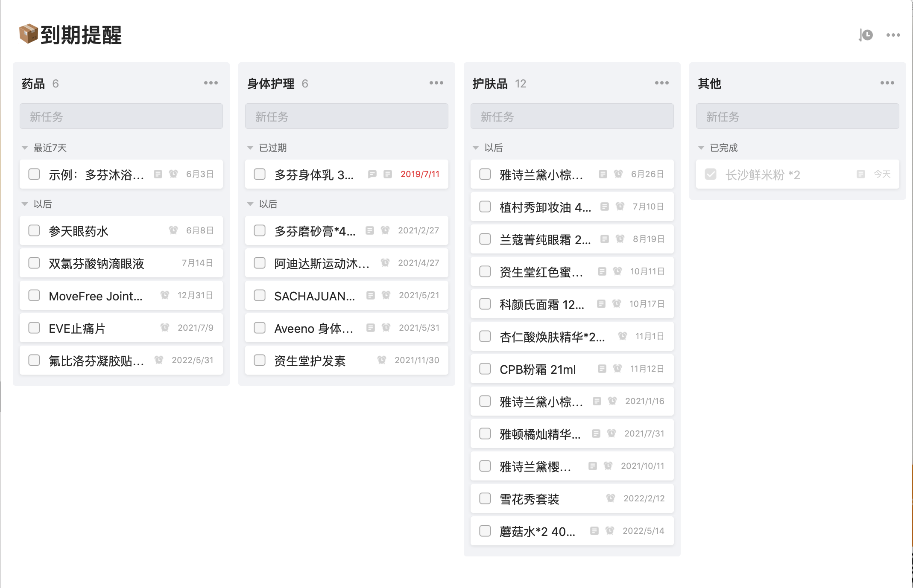Collapse the 已过期 section in 身体护理
This screenshot has width=913, height=588.
point(250,148)
